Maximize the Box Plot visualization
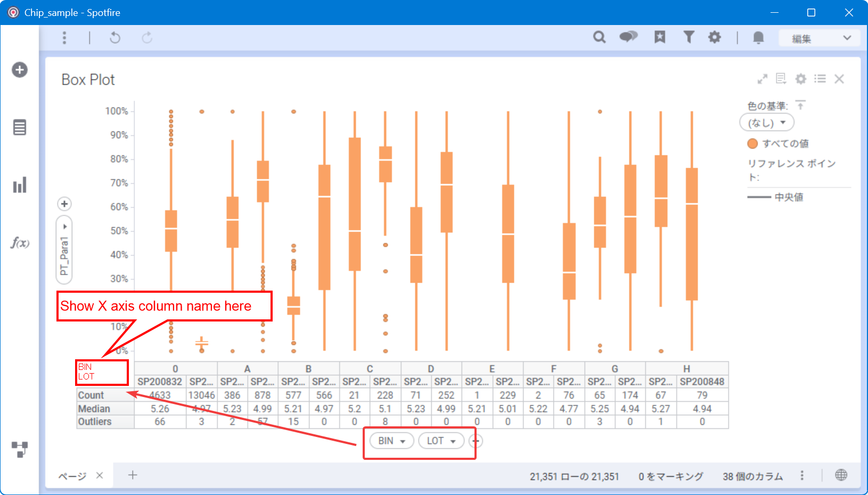This screenshot has width=868, height=495. pyautogui.click(x=763, y=79)
